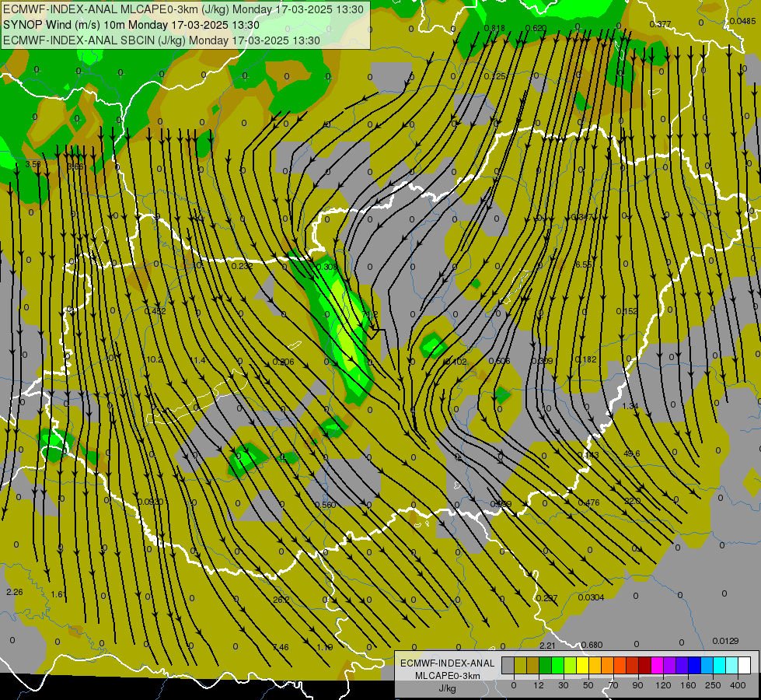This screenshot has width=761, height=700.
Task: Click the map value 0.0129
Action: [725, 641]
